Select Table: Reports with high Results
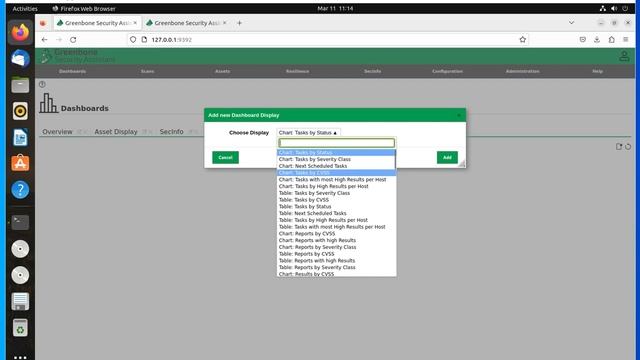The image size is (640, 360). [x=336, y=261]
